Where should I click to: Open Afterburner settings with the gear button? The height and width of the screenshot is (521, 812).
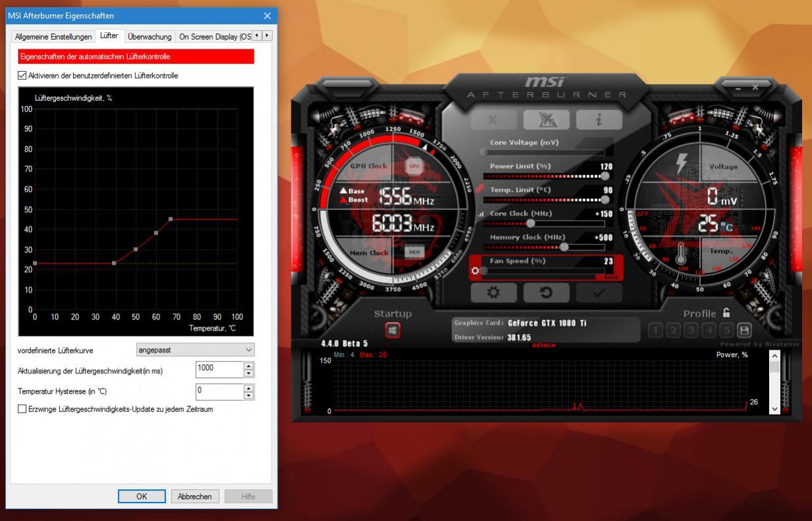pyautogui.click(x=493, y=292)
